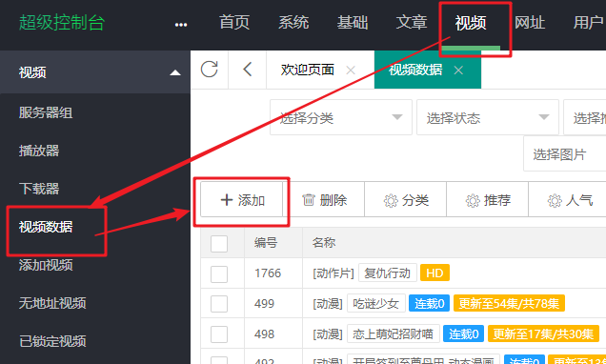Open the 基础 top menu

[353, 23]
